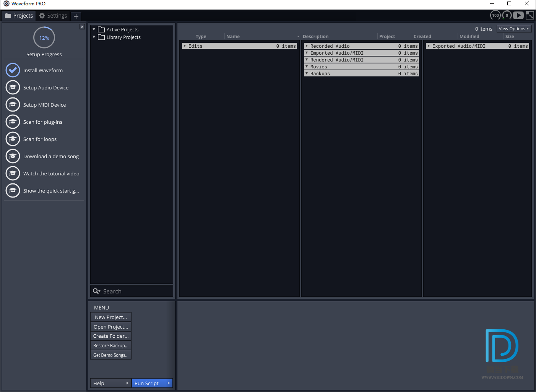Click the window resize arrow icon top right
The width and height of the screenshot is (536, 392).
(530, 15)
